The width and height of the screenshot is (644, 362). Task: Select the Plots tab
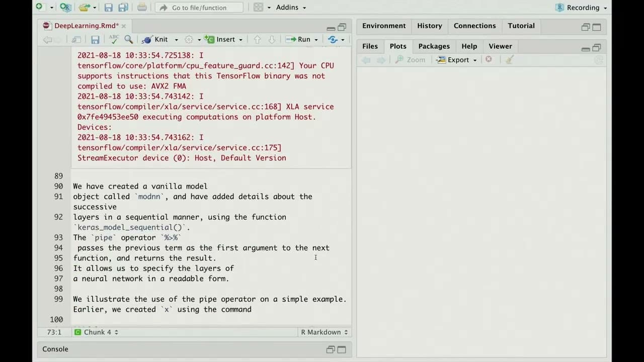click(398, 46)
